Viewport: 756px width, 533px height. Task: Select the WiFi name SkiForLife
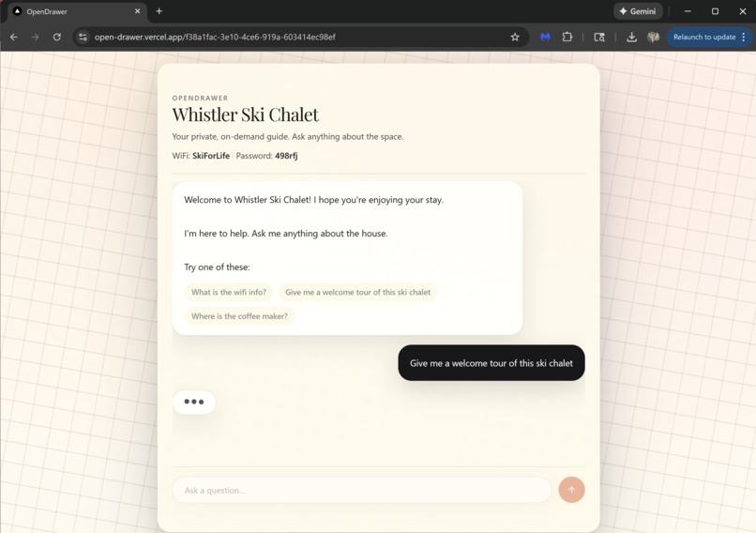211,156
